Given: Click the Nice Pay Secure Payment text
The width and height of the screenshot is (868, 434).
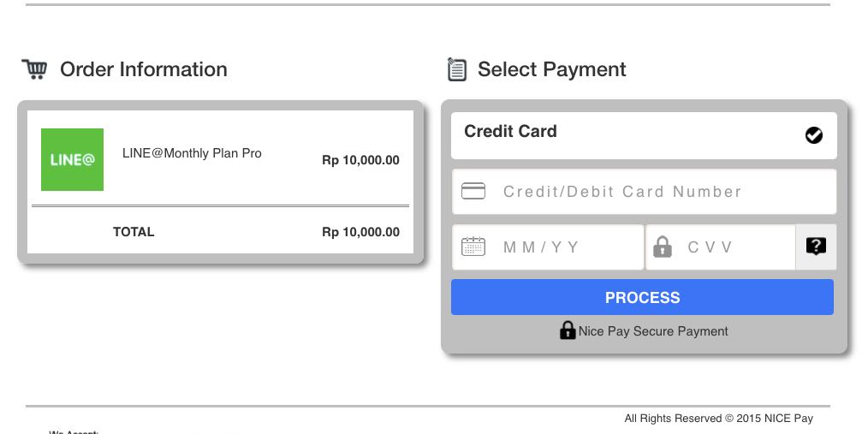Looking at the screenshot, I should pos(653,331).
